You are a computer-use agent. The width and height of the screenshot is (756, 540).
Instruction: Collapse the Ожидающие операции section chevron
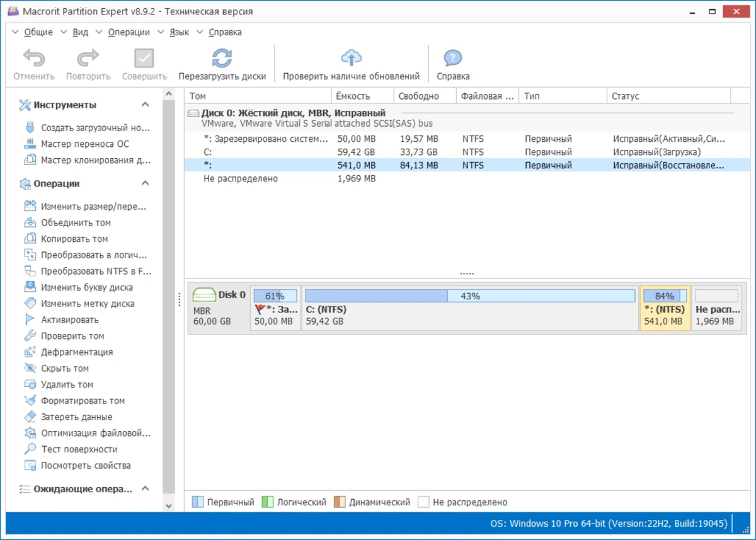pyautogui.click(x=145, y=488)
